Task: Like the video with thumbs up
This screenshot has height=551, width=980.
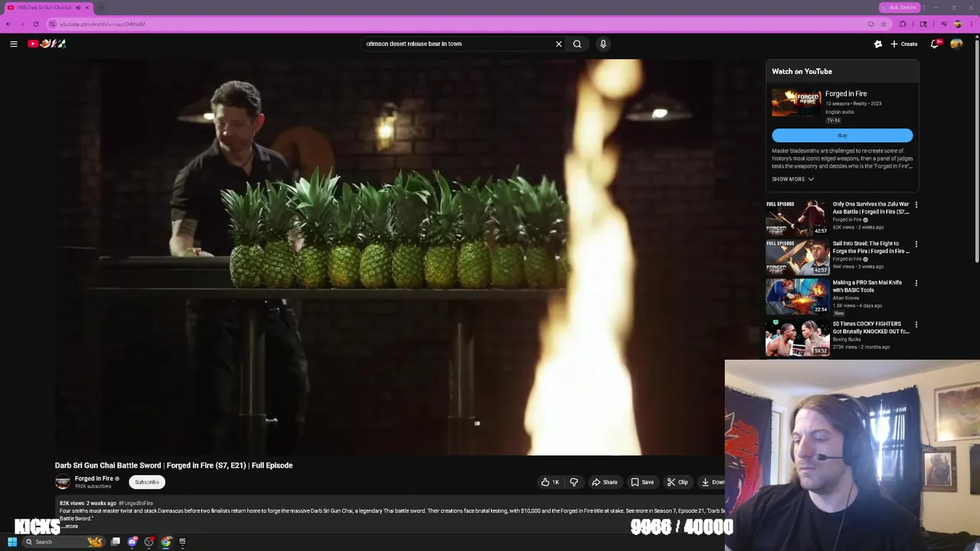Action: pos(550,482)
